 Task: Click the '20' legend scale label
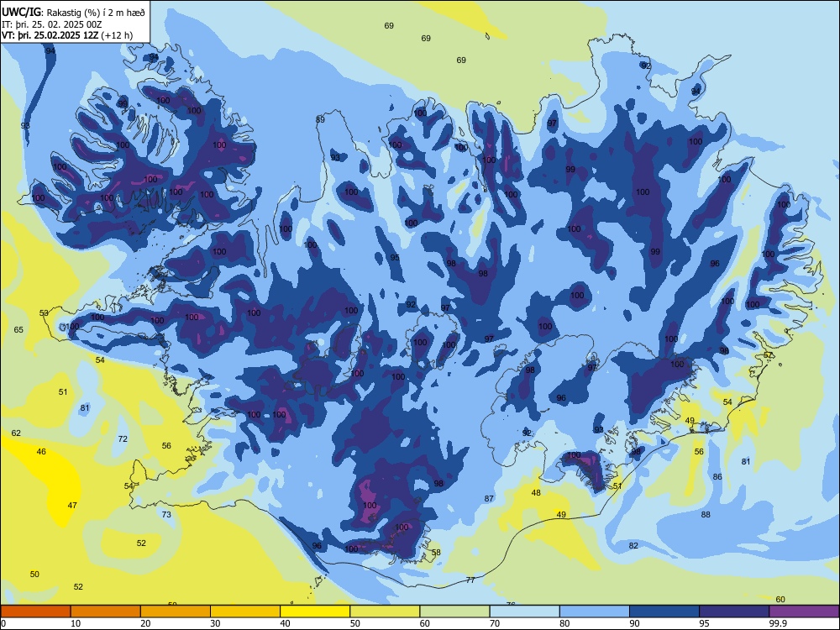(145, 623)
